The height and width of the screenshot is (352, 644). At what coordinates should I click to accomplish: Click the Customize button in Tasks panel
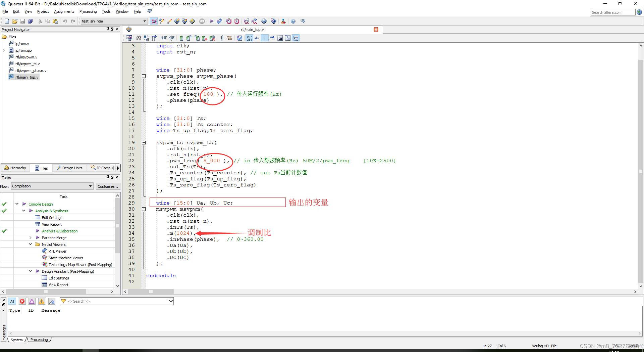(x=108, y=186)
